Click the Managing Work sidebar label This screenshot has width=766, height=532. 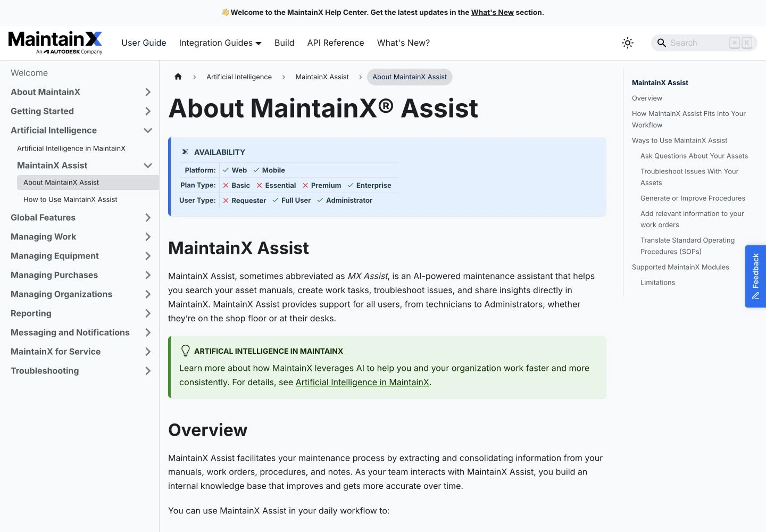pyautogui.click(x=43, y=237)
